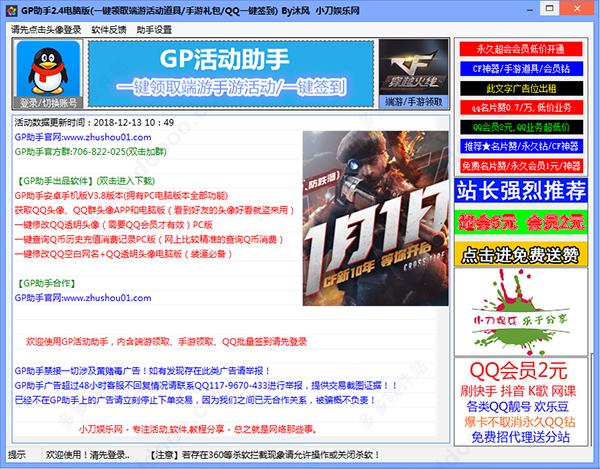Select the 一键查询Q币历史充值消费记录PC版 entry
This screenshot has width=600, height=469.
click(149, 239)
